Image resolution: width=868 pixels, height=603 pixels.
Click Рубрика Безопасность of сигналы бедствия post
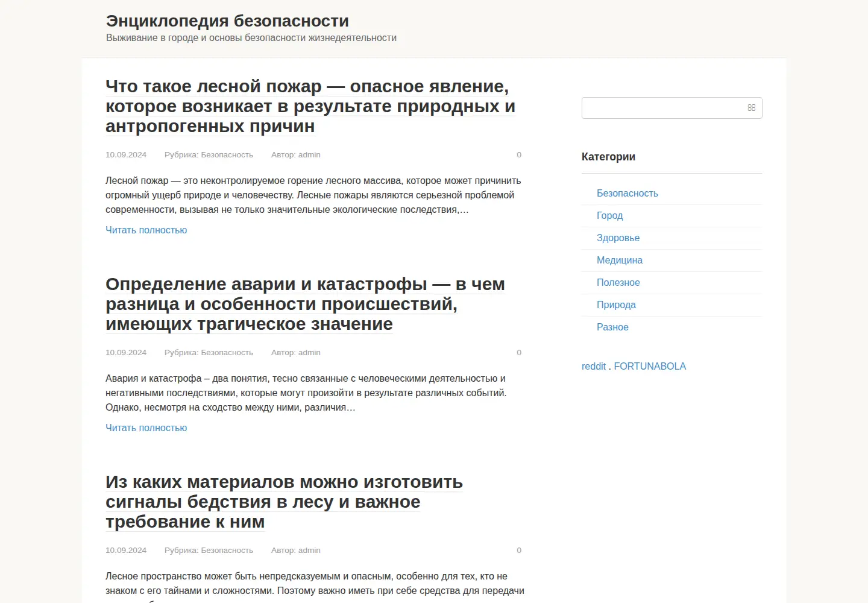[209, 551]
